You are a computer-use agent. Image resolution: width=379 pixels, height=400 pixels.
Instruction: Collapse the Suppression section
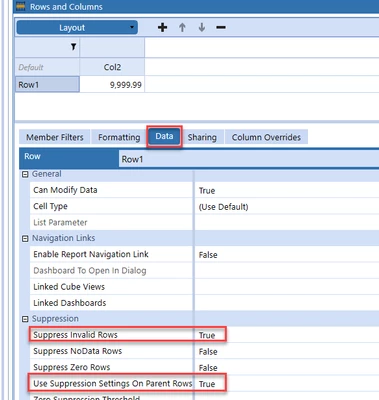click(25, 319)
